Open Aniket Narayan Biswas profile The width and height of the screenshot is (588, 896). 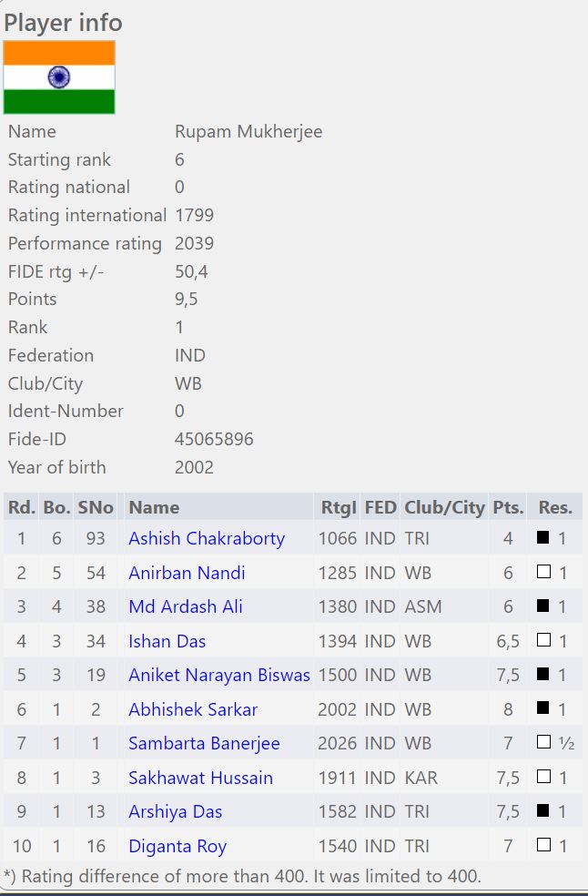[x=219, y=675]
